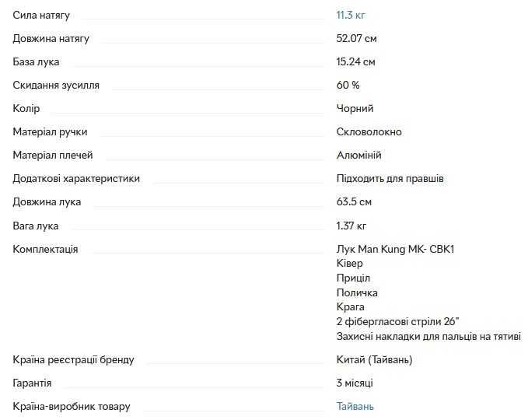This screenshot has width=528, height=420.
Task: Click the Чорний color value
Action: [355, 108]
